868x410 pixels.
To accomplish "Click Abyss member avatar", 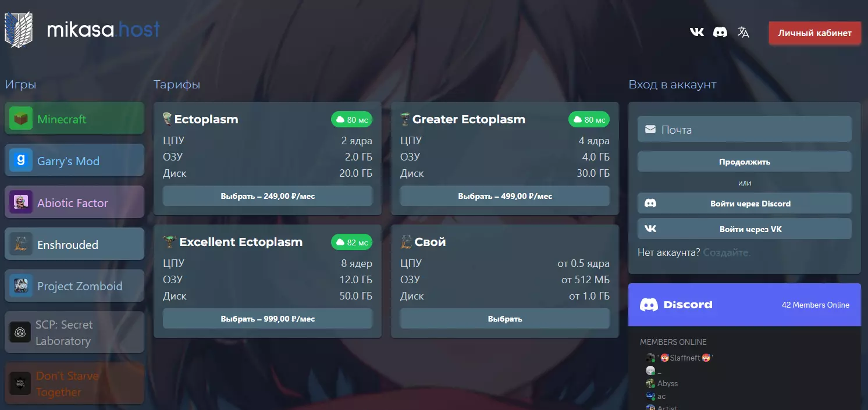I will point(650,383).
